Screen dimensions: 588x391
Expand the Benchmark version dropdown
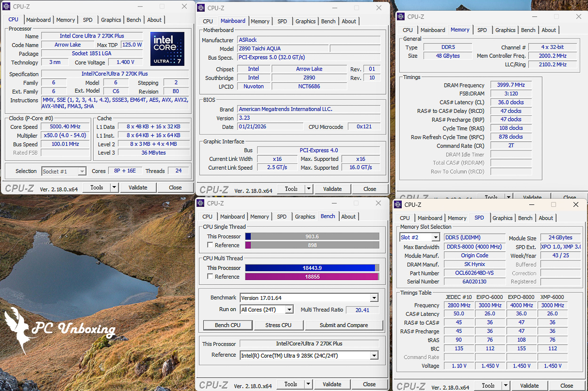pyautogui.click(x=373, y=298)
